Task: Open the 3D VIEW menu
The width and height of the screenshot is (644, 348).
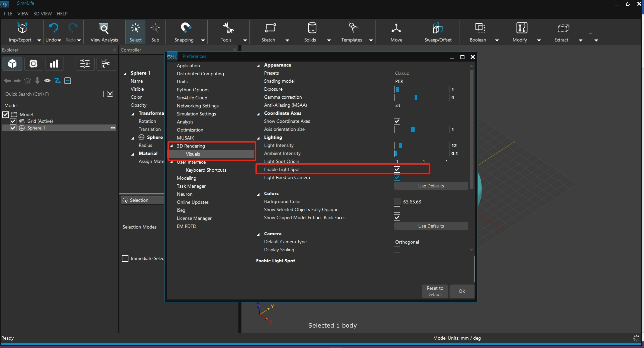Action: pos(42,14)
